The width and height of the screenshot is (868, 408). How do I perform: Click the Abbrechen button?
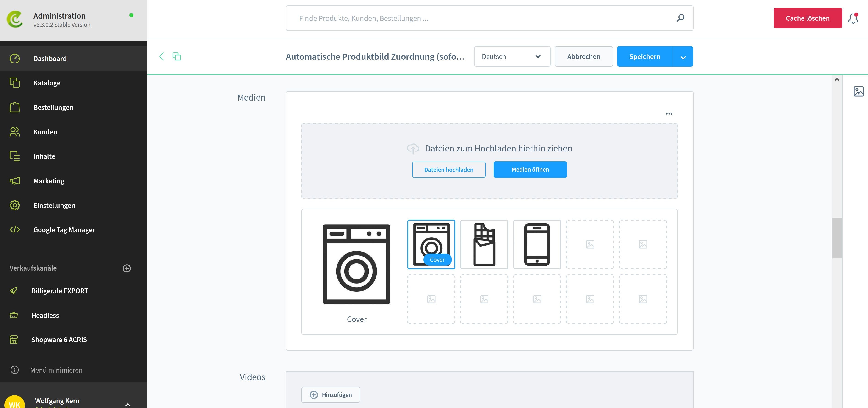tap(583, 56)
